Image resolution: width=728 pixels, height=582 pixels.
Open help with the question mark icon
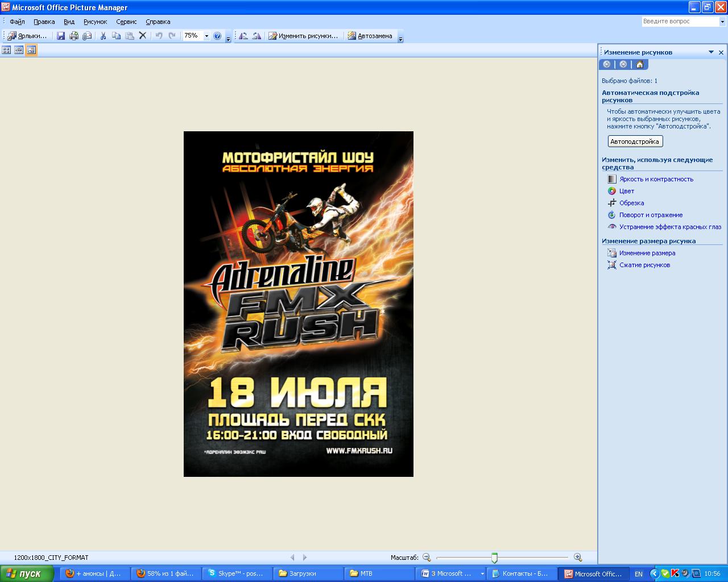pos(217,36)
